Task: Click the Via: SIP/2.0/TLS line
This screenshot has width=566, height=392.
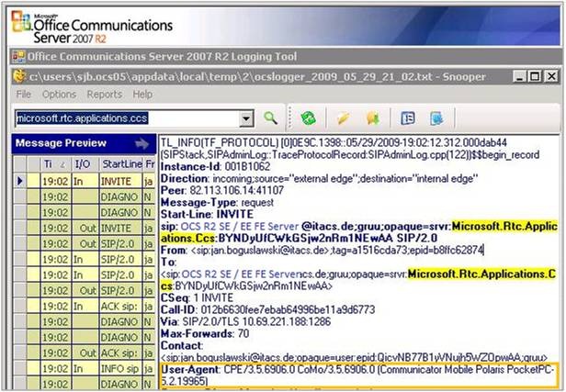Action: click(x=245, y=321)
